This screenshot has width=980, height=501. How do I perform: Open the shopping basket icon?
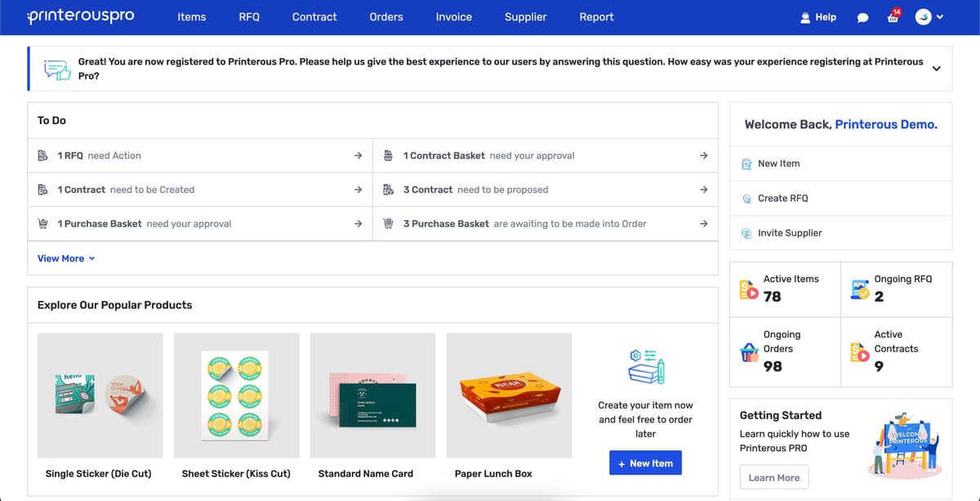[x=893, y=17]
